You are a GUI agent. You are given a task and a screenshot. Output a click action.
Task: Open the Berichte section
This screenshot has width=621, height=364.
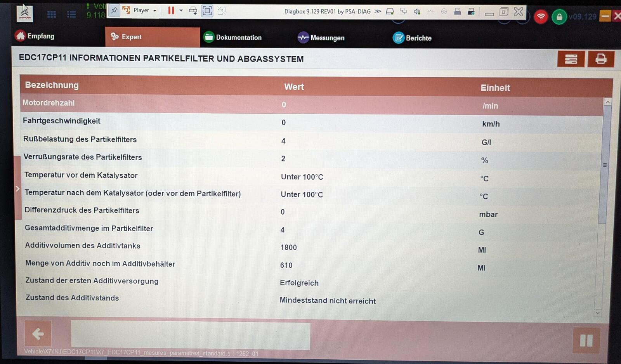pos(412,38)
